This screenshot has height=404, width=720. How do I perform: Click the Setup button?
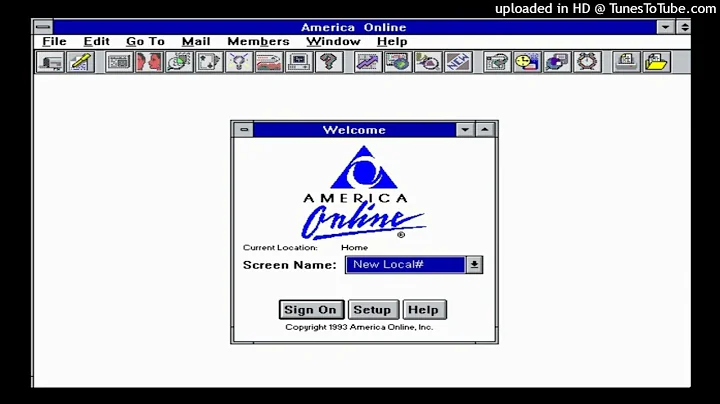pyautogui.click(x=372, y=310)
